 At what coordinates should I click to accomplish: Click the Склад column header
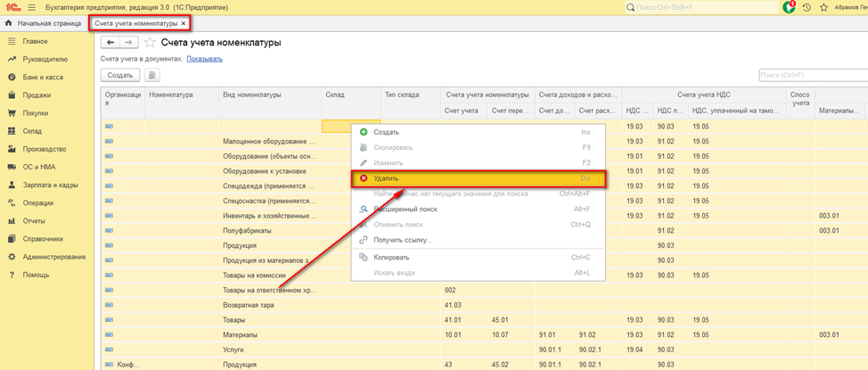(351, 103)
